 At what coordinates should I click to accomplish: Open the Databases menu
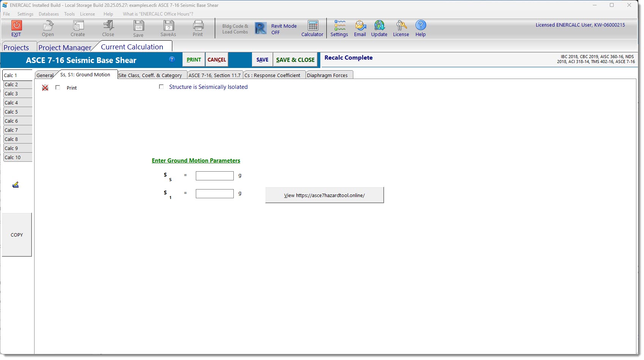49,14
